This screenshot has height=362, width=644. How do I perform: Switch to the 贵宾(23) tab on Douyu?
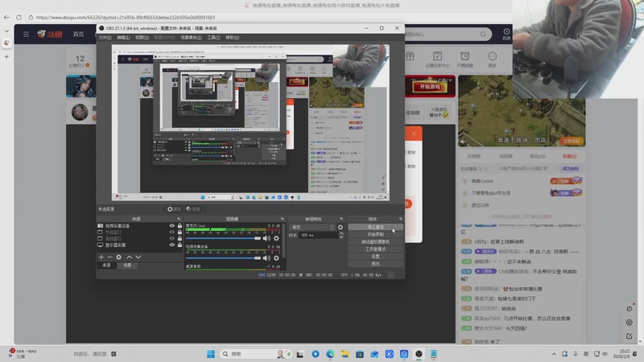(538, 156)
